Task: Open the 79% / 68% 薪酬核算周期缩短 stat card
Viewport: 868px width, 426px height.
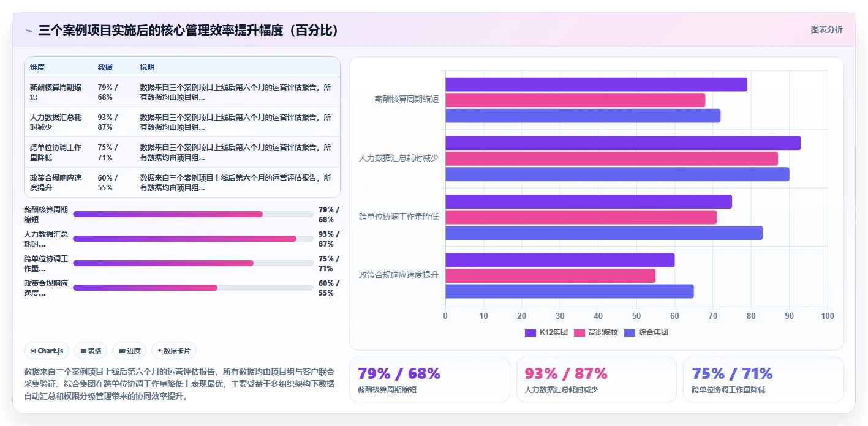Action: click(x=429, y=379)
